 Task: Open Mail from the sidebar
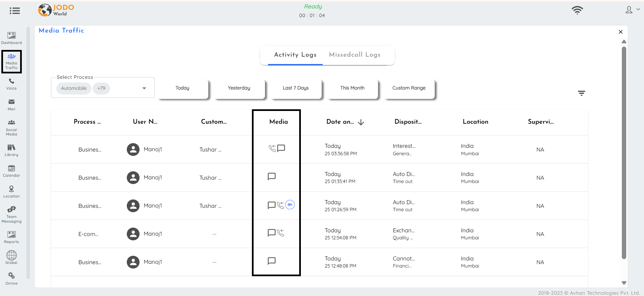pos(11,105)
